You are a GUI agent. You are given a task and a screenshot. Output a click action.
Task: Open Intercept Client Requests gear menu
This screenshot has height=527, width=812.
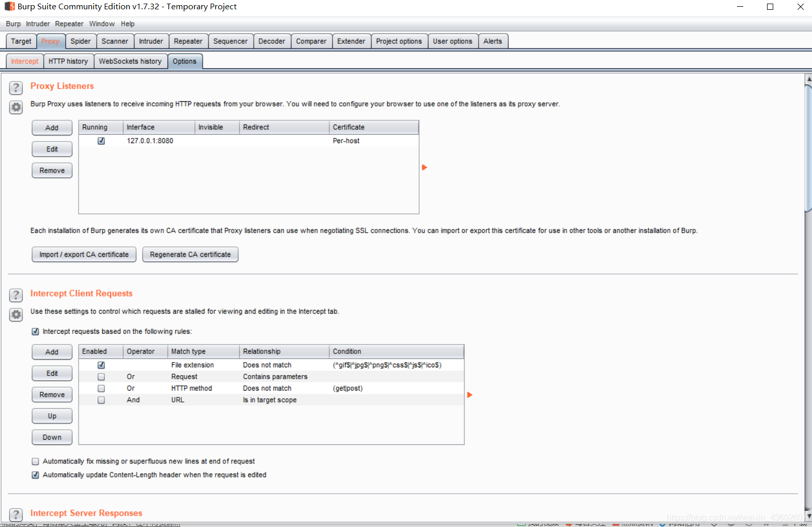(16, 315)
